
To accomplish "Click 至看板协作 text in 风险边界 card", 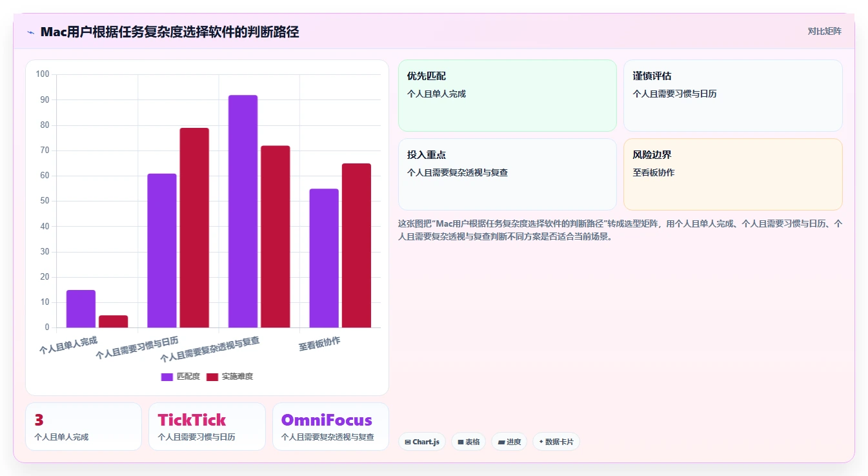I will coord(654,172).
